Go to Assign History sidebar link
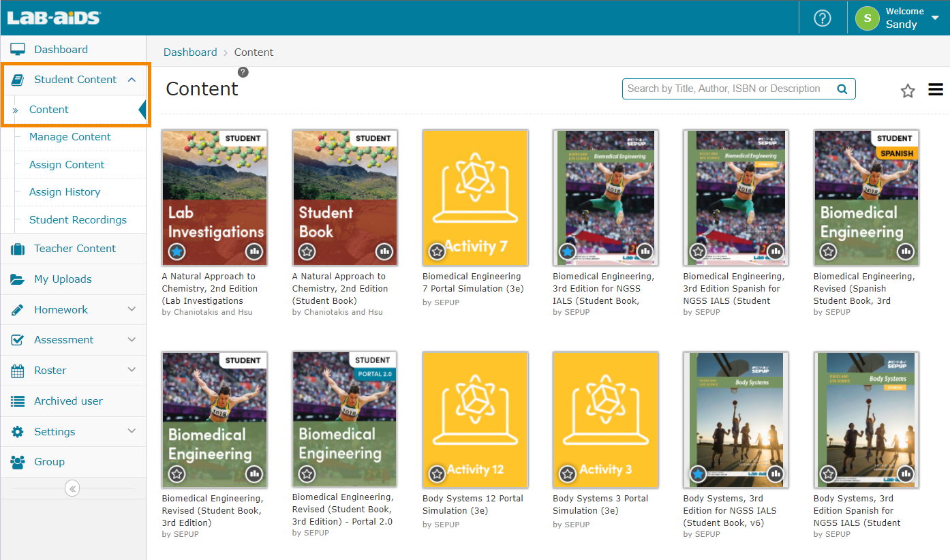The height and width of the screenshot is (560, 950). click(65, 192)
